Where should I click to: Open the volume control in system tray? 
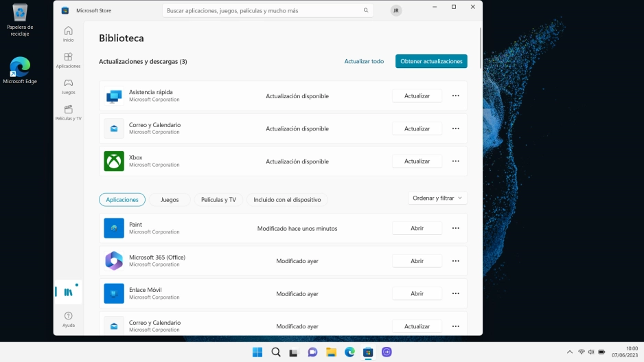click(591, 352)
